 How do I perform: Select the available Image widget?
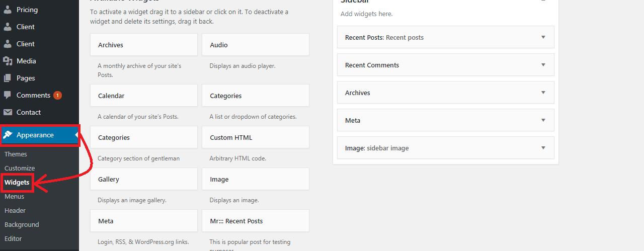256,179
